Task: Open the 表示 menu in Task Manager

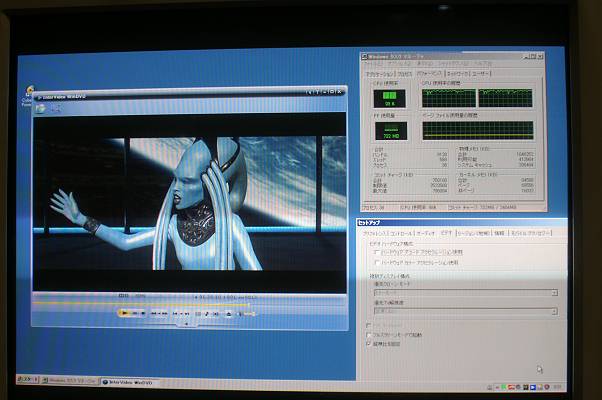Action: point(425,64)
